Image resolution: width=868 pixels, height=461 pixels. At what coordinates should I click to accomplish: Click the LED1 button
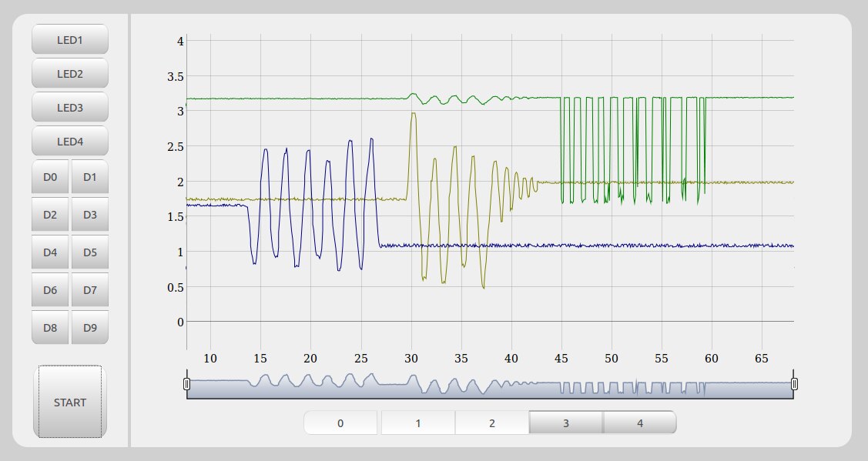tap(70, 39)
